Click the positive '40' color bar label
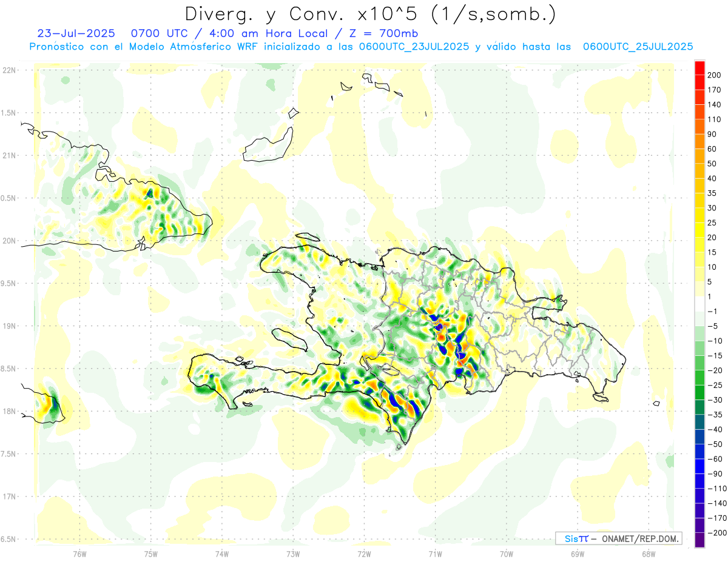This screenshot has height=562, width=728. point(712,179)
